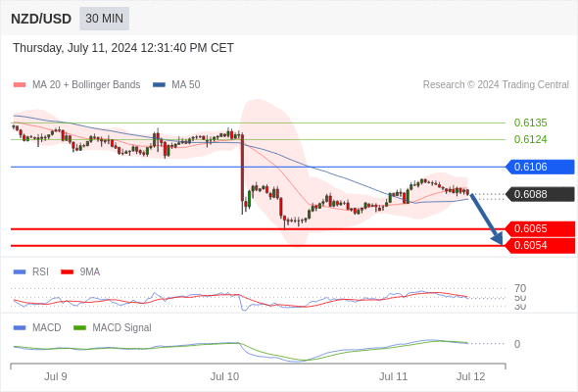Click the Jul 10 date axis label
This screenshot has width=578, height=392.
point(225,376)
